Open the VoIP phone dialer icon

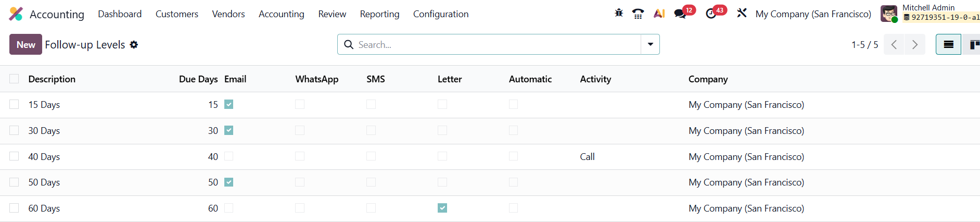tap(638, 14)
